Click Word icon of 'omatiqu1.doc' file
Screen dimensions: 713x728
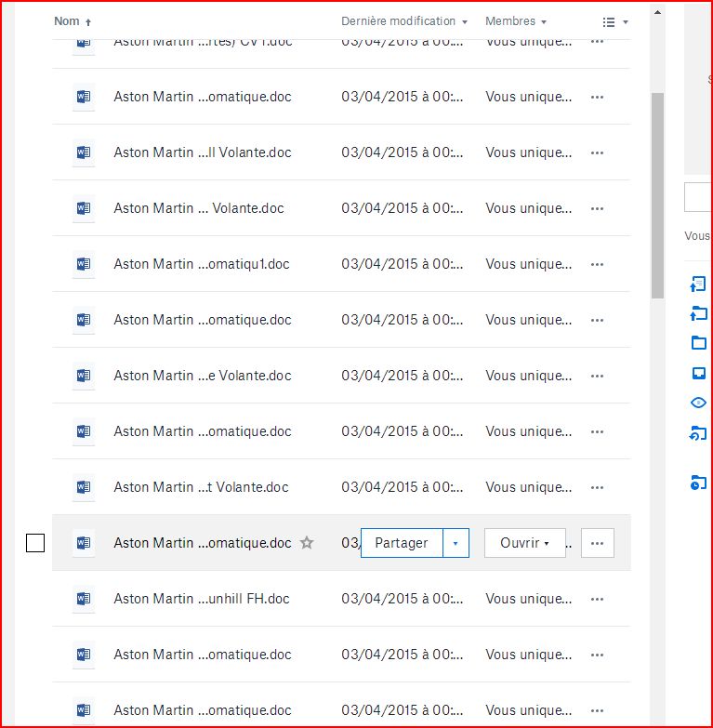[x=84, y=264]
